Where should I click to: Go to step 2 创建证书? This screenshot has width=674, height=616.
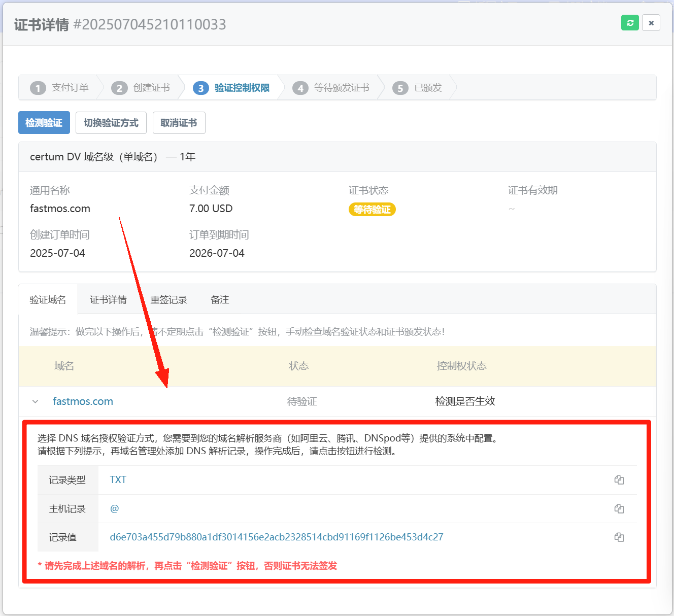tap(141, 88)
